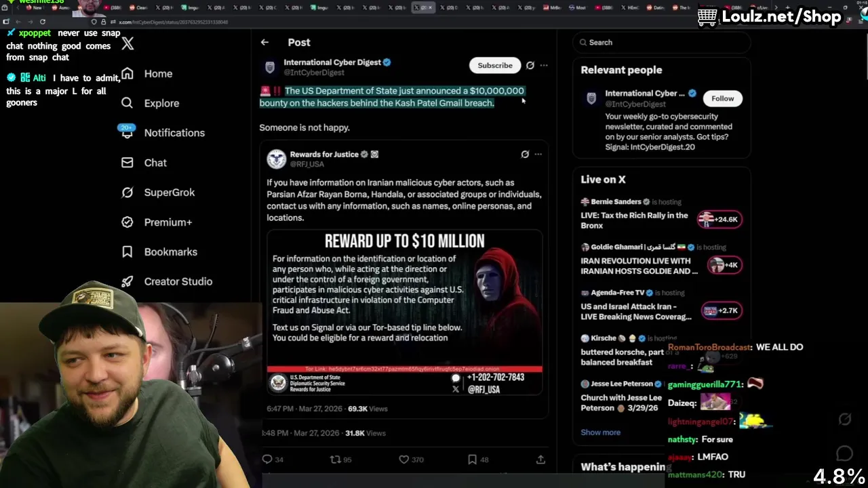Click the Notifications bell icon
Viewport: 868px width, 488px height.
pos(127,133)
